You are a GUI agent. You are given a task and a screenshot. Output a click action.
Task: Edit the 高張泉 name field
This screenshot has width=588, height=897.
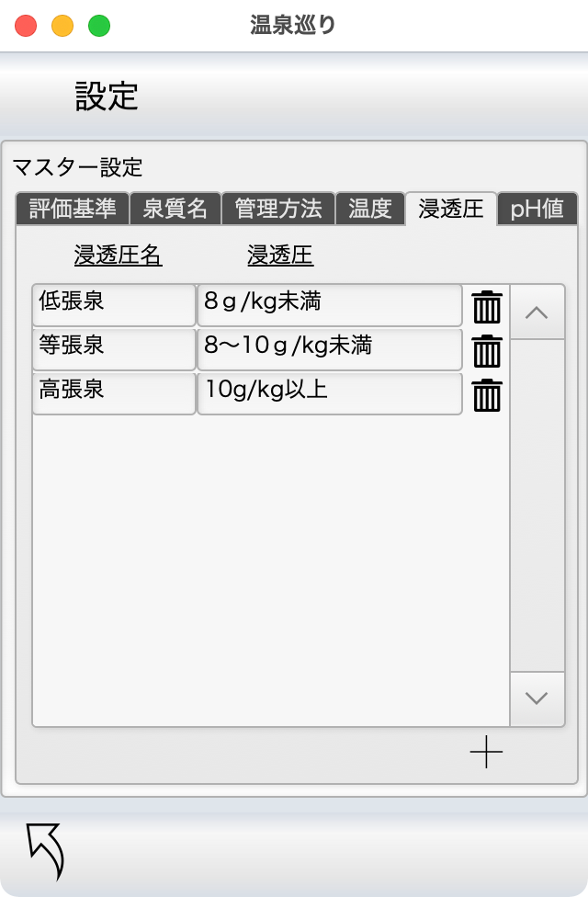[114, 393]
